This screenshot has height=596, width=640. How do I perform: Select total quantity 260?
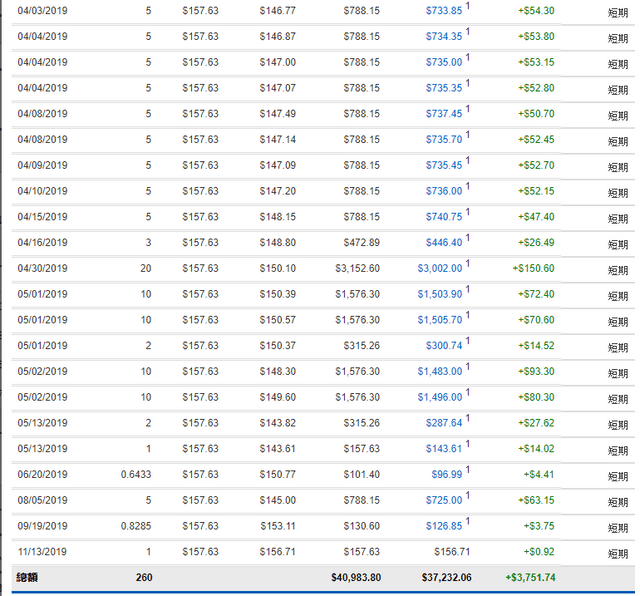[x=144, y=577]
